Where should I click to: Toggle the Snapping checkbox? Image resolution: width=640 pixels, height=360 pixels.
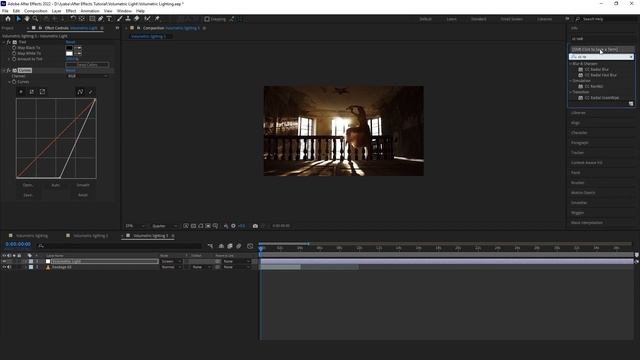[x=207, y=19]
